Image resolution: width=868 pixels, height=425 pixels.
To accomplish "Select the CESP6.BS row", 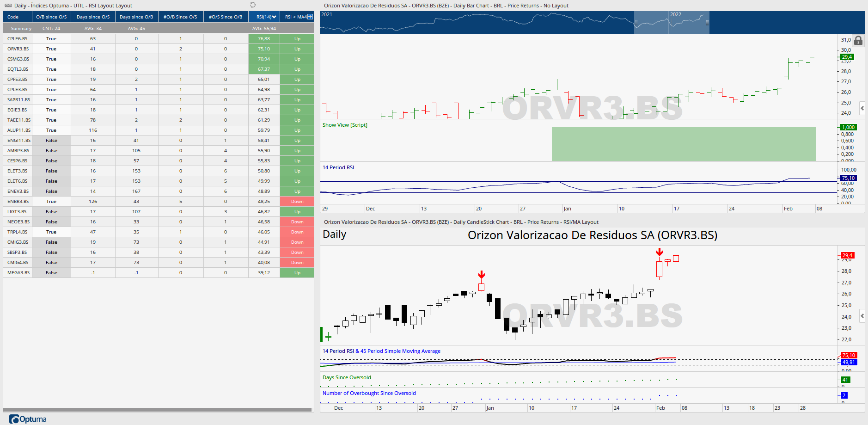I will tap(159, 161).
